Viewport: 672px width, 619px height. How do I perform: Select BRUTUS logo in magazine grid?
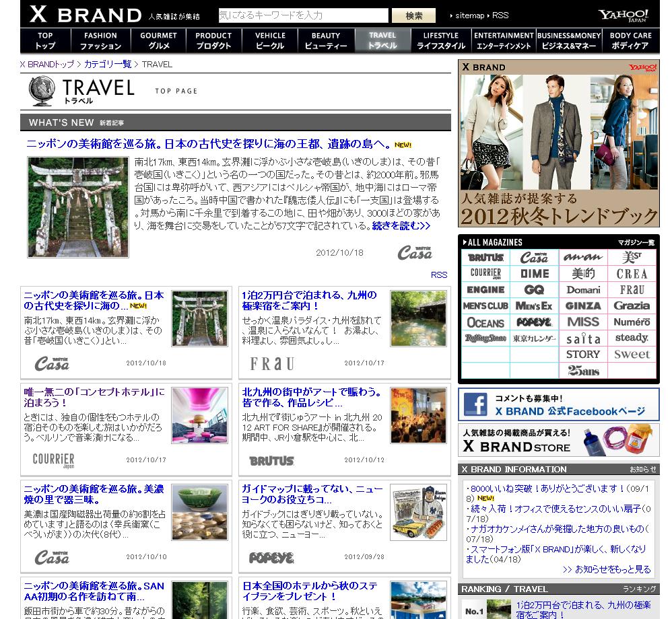click(x=485, y=258)
